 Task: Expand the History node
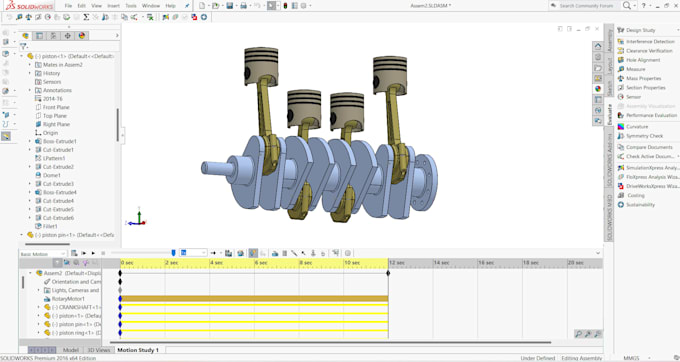tap(30, 73)
